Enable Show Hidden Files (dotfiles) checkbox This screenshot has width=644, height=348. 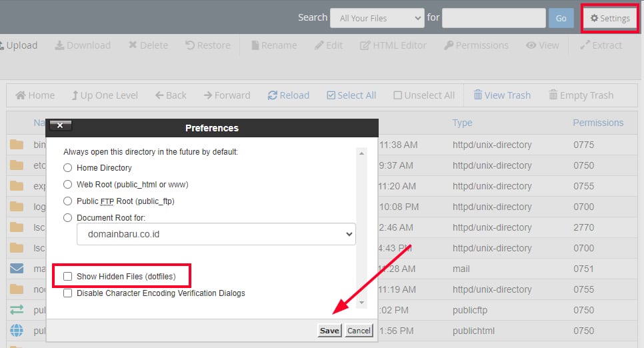click(x=67, y=276)
